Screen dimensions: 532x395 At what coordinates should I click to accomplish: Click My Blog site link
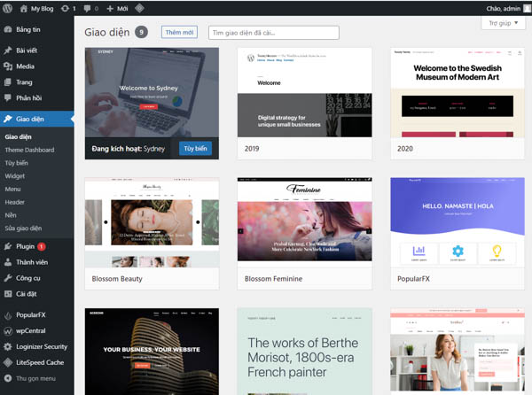coord(42,9)
